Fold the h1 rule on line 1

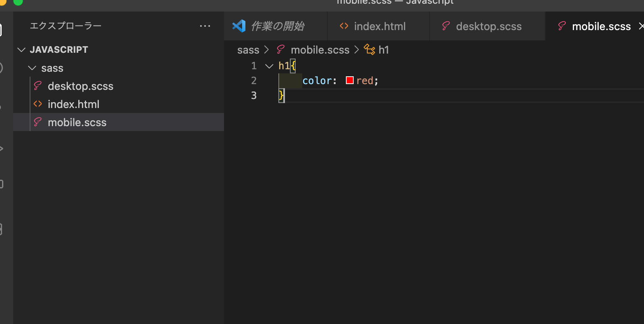[x=269, y=66]
